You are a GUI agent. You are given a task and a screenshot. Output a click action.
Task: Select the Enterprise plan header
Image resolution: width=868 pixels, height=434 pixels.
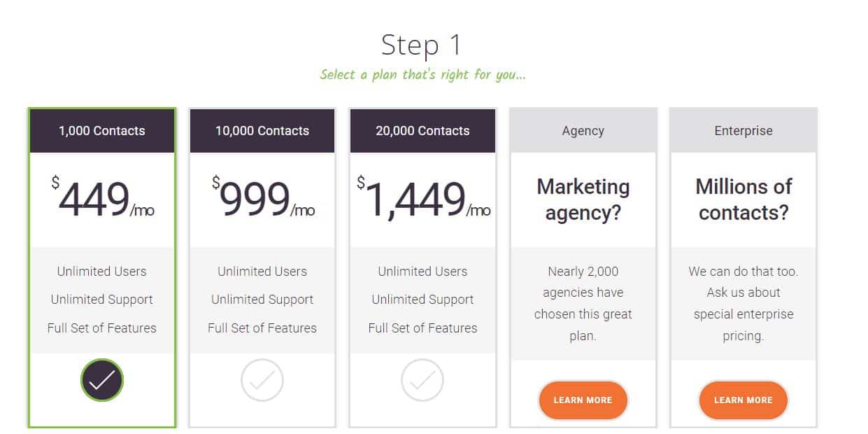tap(743, 131)
